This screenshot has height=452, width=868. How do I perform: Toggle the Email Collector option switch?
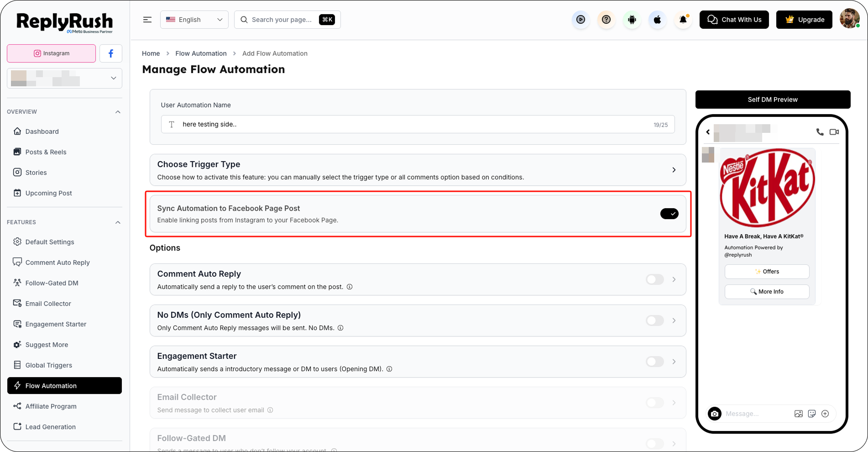point(655,403)
